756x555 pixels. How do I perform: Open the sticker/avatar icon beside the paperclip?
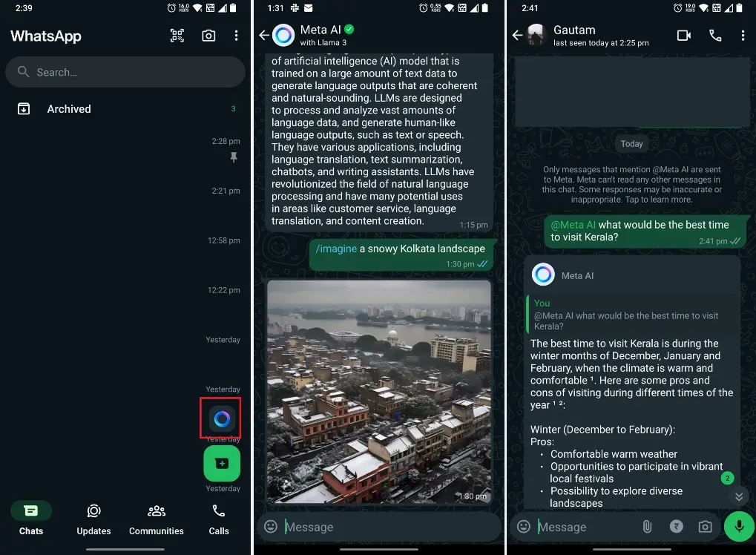click(x=676, y=526)
